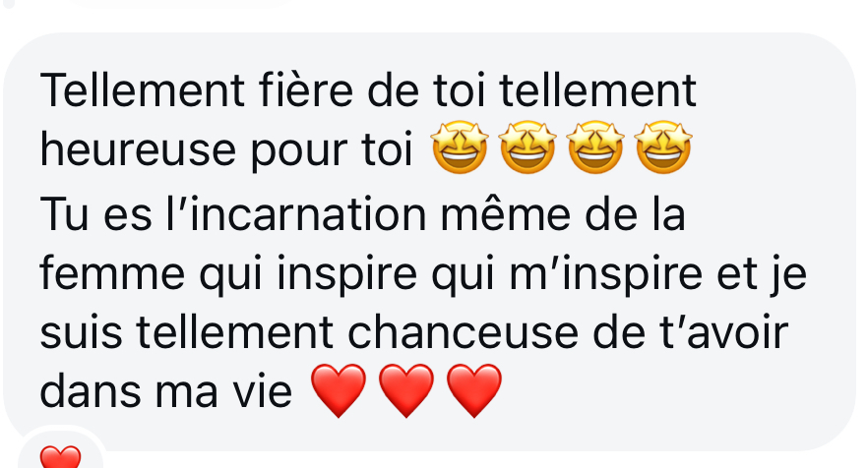The width and height of the screenshot is (868, 468).
Task: Click the last star-struck emoji in the row
Action: click(663, 147)
